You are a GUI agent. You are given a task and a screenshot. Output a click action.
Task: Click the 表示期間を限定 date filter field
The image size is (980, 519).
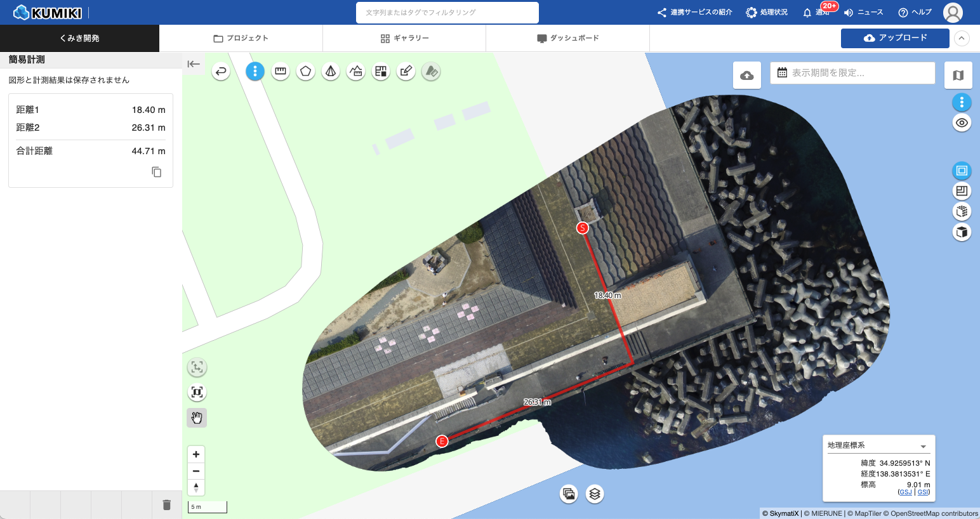[x=852, y=73]
